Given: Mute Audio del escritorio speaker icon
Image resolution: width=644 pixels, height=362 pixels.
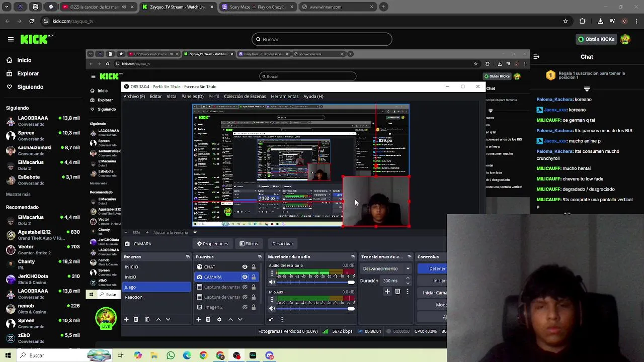Looking at the screenshot, I should (272, 282).
